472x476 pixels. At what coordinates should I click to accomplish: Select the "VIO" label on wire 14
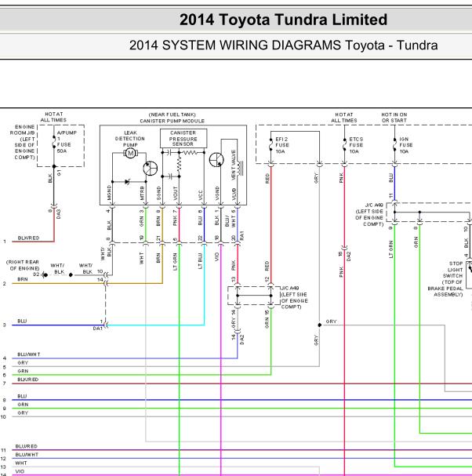point(20,471)
